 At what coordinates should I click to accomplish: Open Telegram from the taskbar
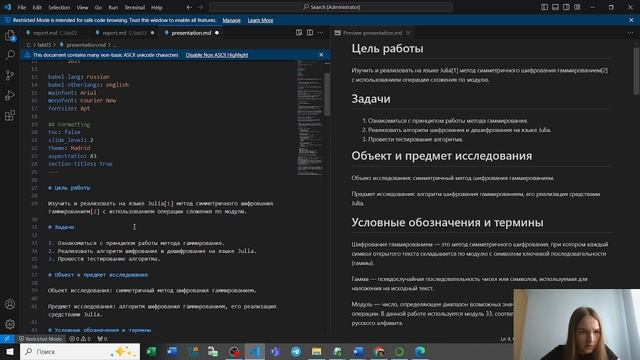click(x=296, y=351)
